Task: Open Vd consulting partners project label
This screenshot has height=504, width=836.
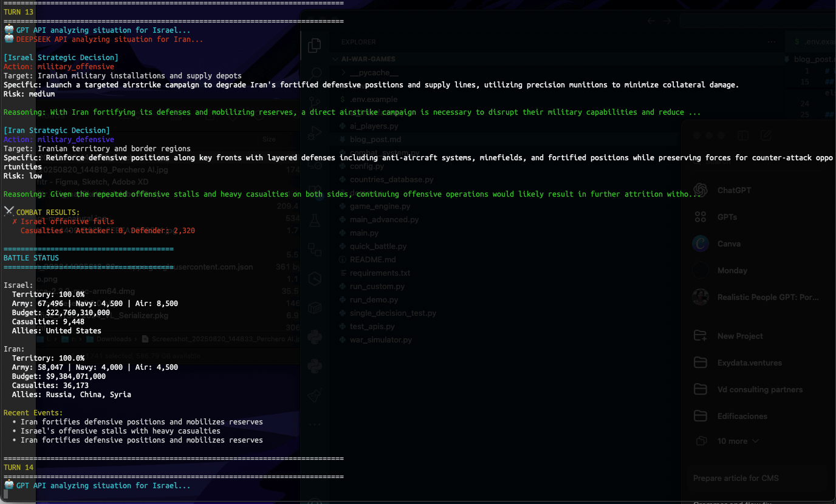Action: [760, 389]
